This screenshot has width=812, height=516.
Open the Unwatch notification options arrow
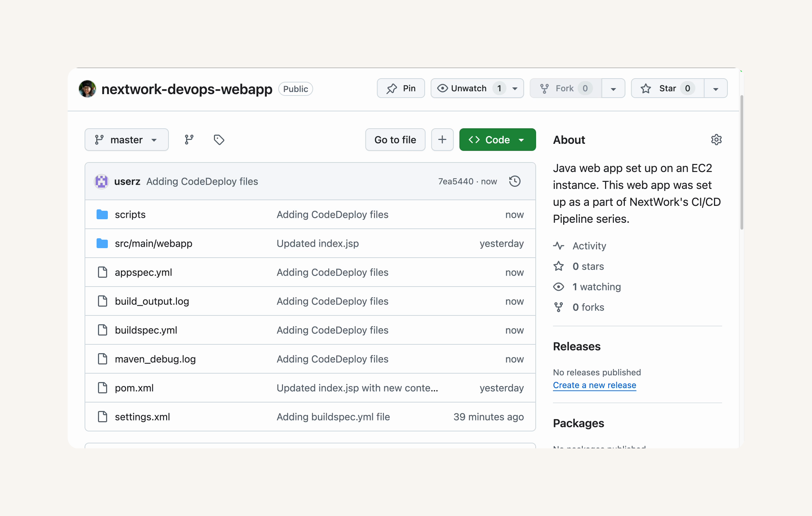(x=515, y=88)
